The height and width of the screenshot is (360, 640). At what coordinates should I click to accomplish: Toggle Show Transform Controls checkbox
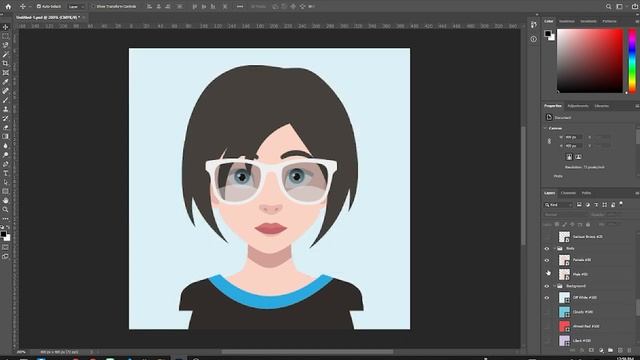pos(93,7)
